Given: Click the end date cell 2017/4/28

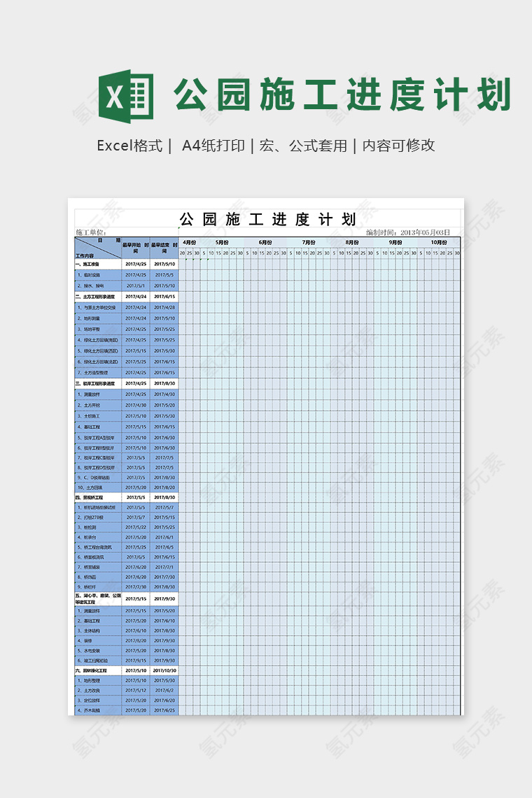Looking at the screenshot, I should (164, 308).
